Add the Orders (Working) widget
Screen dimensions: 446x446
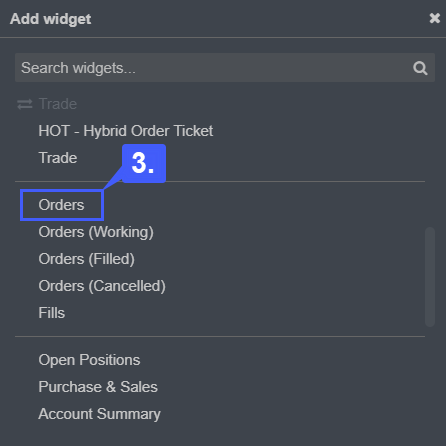(x=96, y=232)
